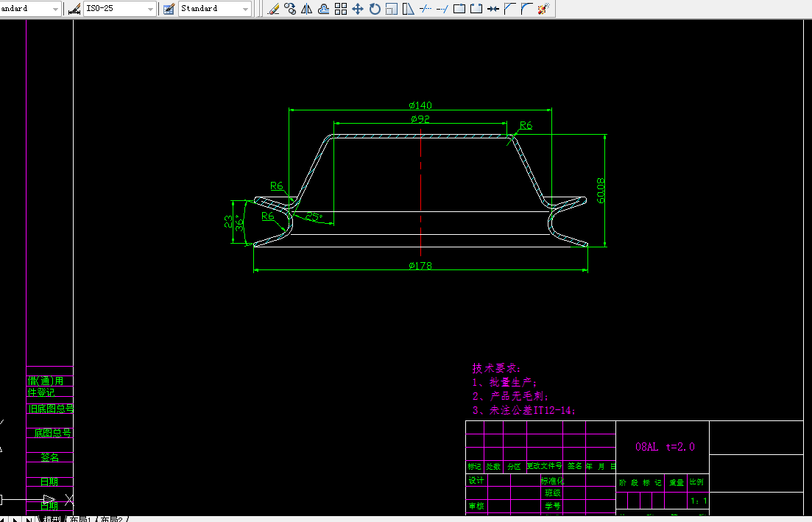Click the Explode tool icon
The width and height of the screenshot is (812, 522).
[x=543, y=9]
